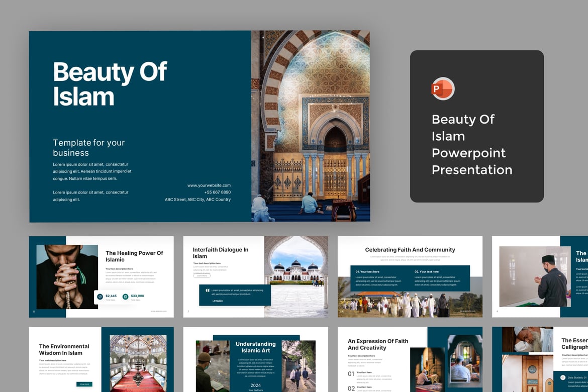Select the slide with man in black praying

click(540, 277)
